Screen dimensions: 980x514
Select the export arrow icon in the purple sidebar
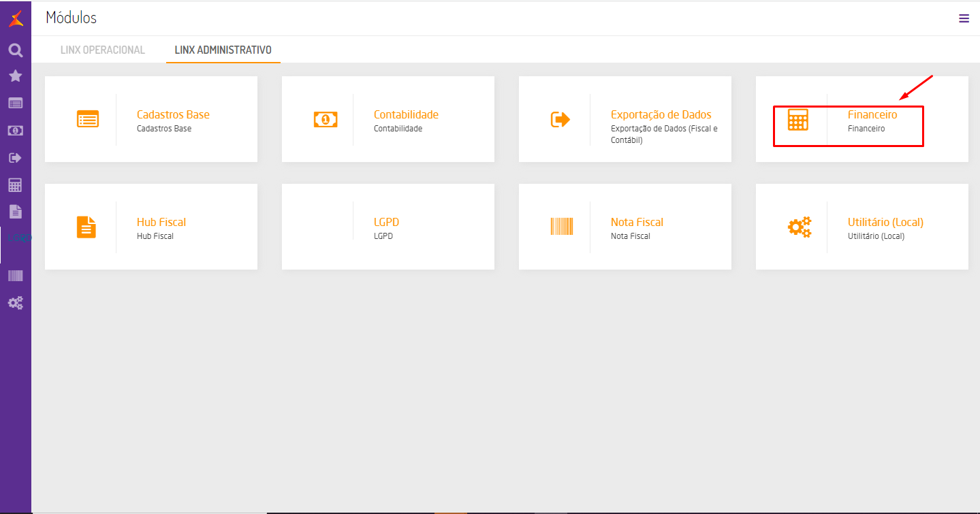click(x=16, y=158)
